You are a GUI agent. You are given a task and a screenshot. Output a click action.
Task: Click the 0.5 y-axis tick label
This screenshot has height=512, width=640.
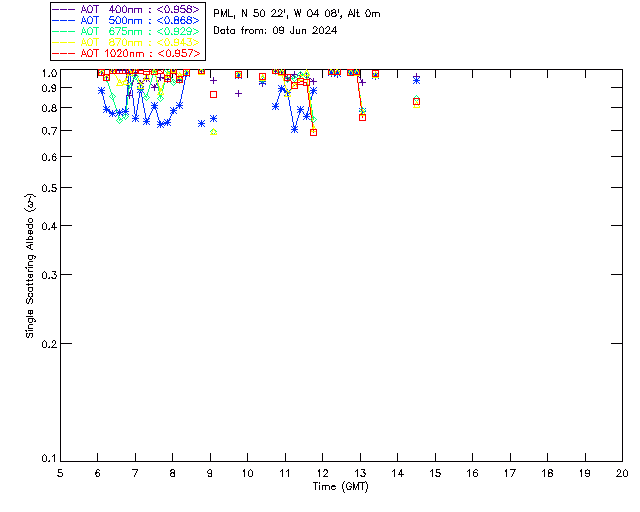[x=49, y=188]
